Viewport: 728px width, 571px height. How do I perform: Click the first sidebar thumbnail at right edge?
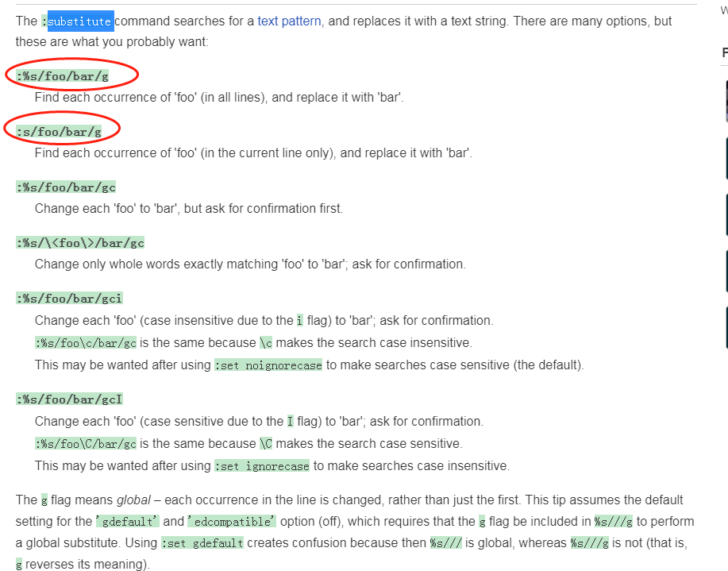[x=726, y=101]
